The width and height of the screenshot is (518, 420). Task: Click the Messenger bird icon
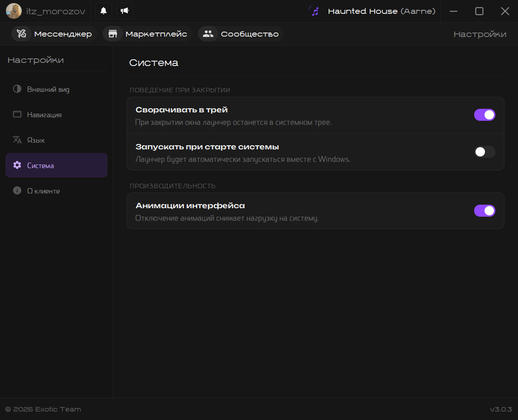[22, 34]
